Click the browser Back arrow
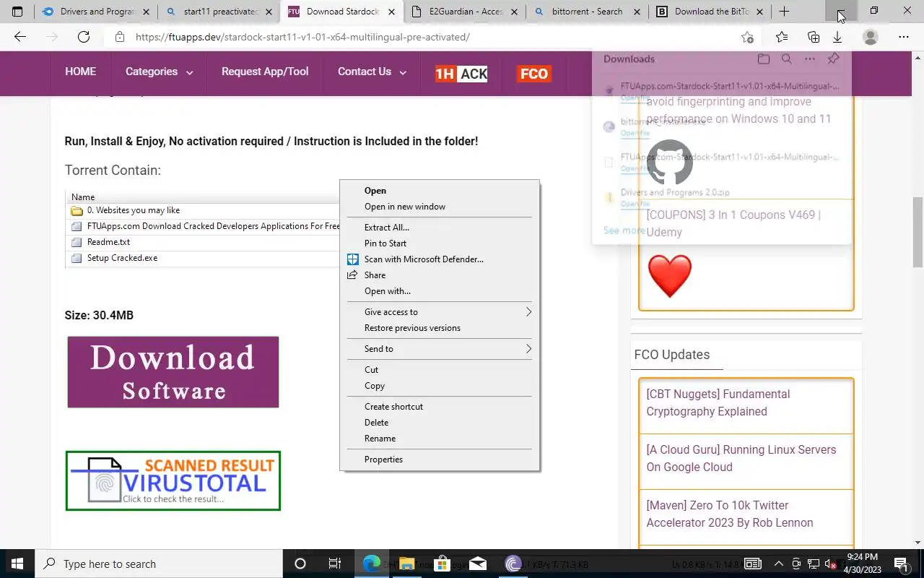This screenshot has height=578, width=924. tap(20, 37)
